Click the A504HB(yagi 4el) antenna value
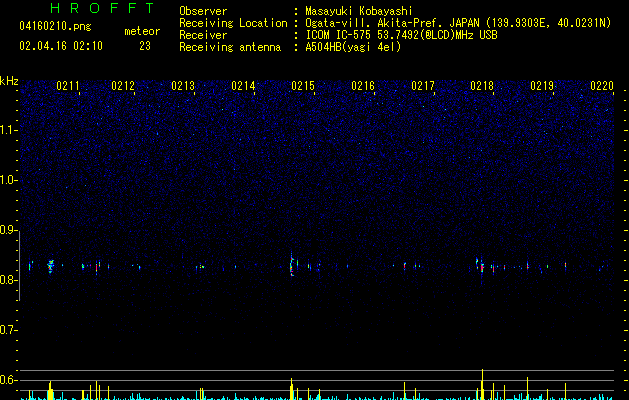Viewport: 629px width, 400px height. point(353,47)
